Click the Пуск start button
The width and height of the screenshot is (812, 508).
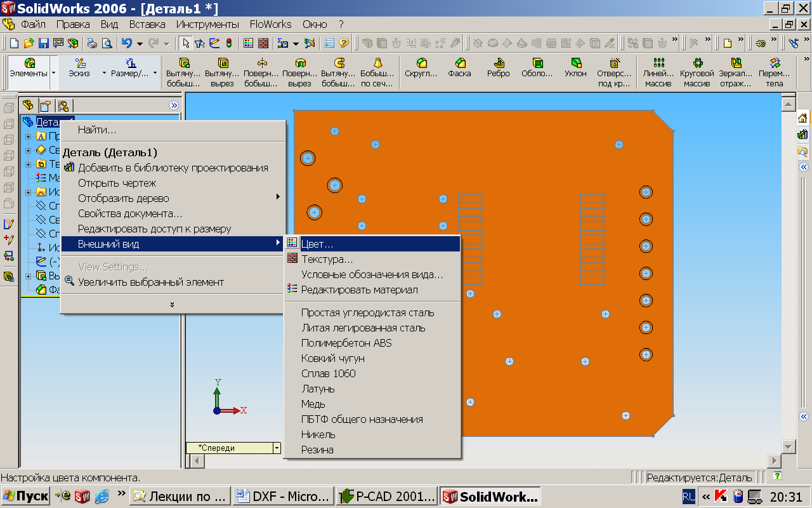[x=25, y=497]
